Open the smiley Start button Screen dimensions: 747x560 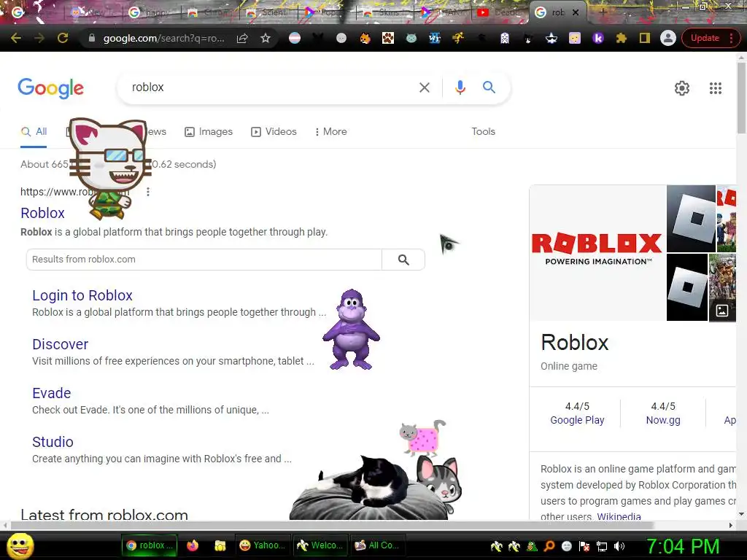coord(20,545)
